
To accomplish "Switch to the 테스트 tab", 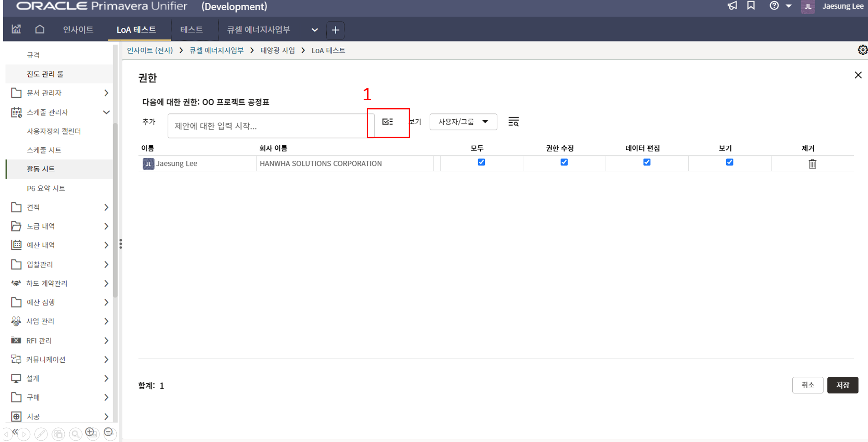I will 191,30.
